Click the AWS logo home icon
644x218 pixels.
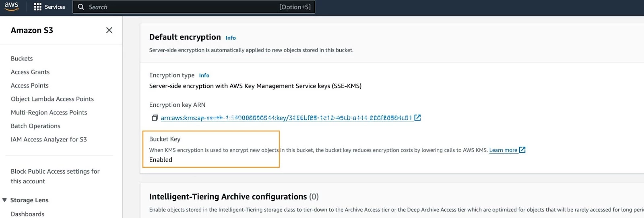pyautogui.click(x=11, y=7)
